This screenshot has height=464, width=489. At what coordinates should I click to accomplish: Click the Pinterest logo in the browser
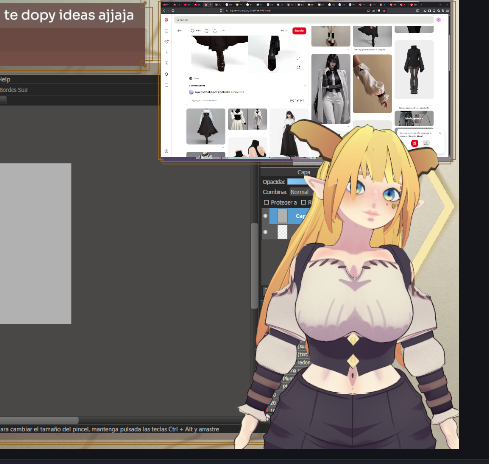tap(166, 20)
